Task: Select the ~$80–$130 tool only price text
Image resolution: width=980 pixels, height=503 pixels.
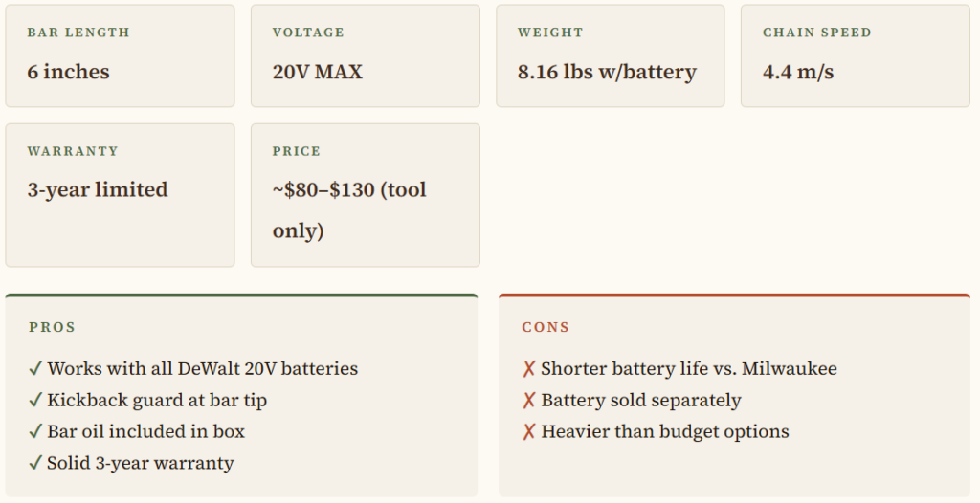Action: (349, 209)
